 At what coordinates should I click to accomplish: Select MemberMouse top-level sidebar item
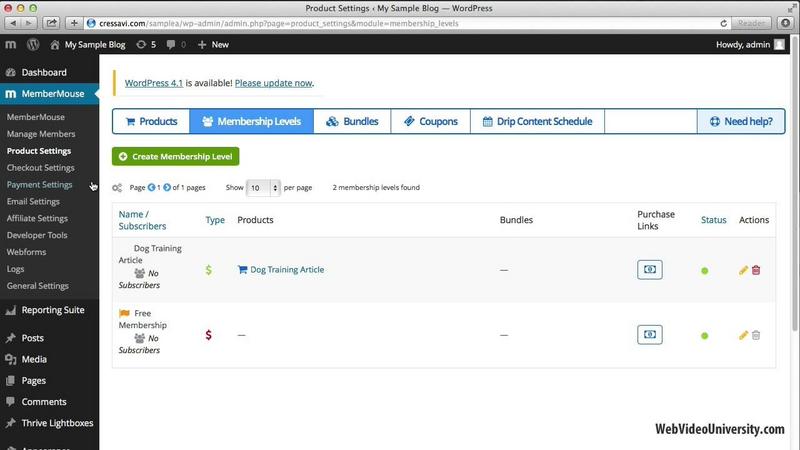pyautogui.click(x=49, y=94)
